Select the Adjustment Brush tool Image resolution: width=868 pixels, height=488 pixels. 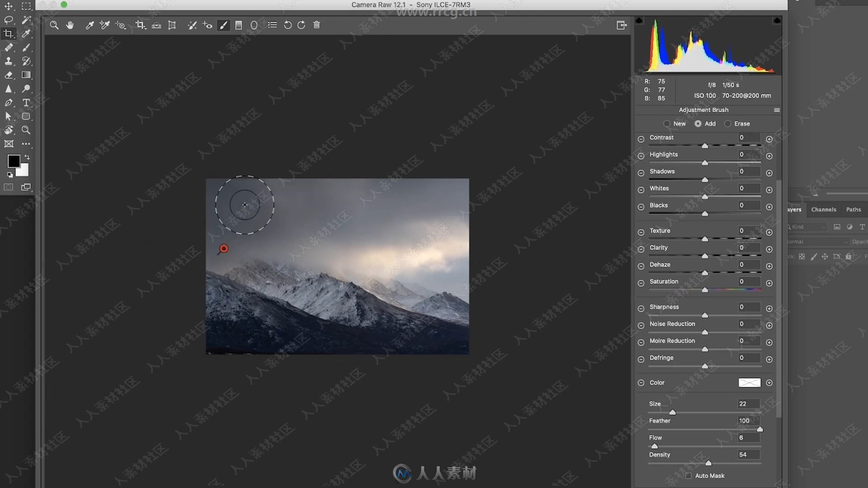point(223,25)
